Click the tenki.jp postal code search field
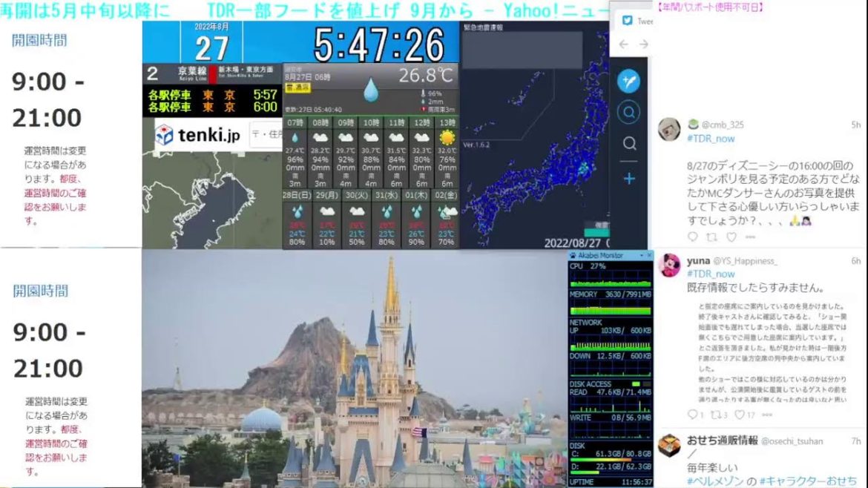 coord(266,134)
